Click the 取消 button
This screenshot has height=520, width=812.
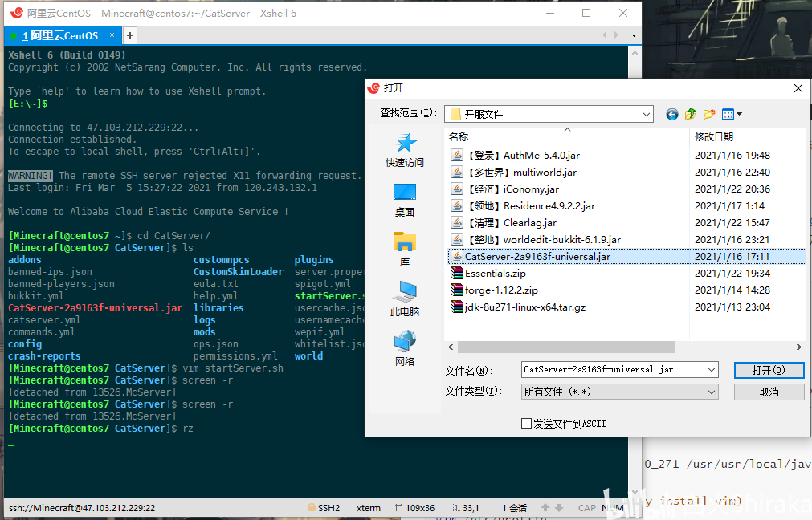pyautogui.click(x=769, y=392)
